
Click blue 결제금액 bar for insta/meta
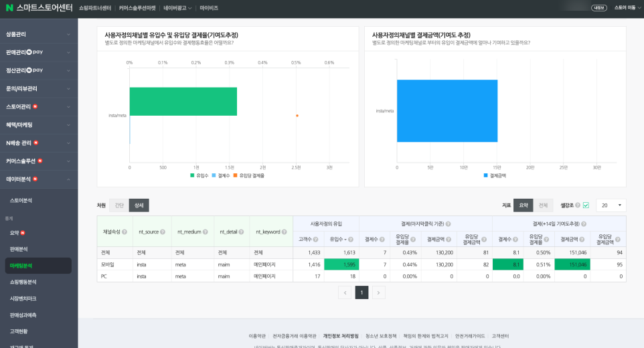(x=447, y=111)
